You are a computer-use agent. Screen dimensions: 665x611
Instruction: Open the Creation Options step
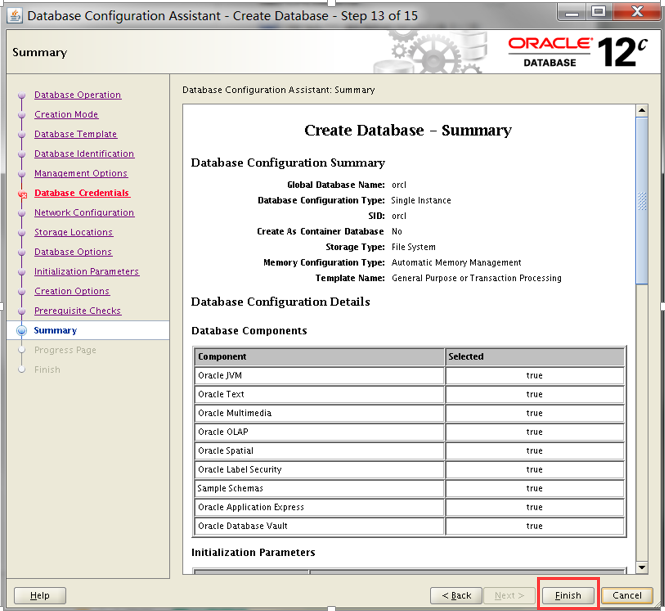tap(72, 291)
